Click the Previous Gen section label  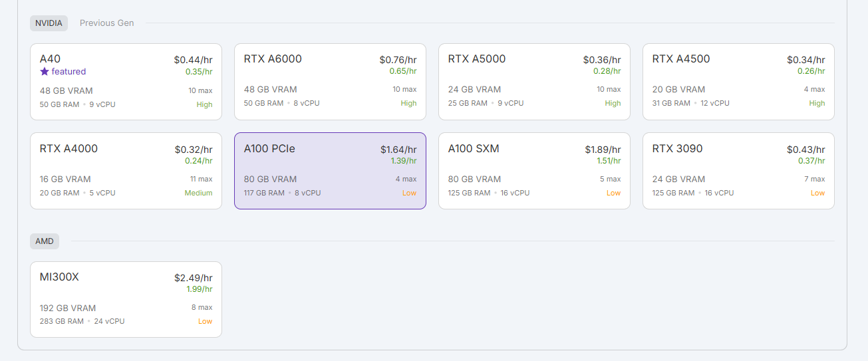tap(106, 23)
